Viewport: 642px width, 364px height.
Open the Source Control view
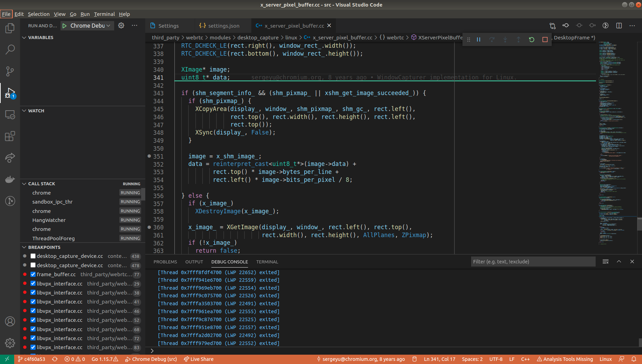tap(10, 71)
